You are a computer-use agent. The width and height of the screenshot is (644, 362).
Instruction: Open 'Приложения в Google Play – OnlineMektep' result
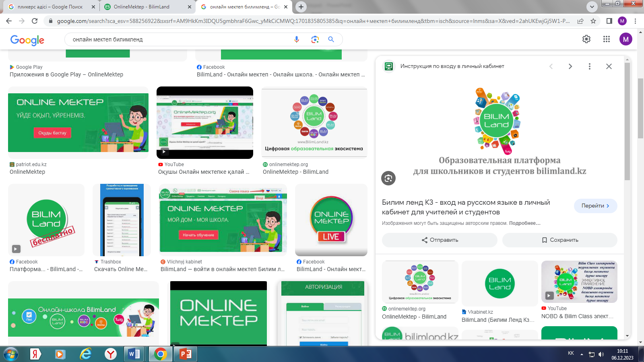click(x=66, y=74)
